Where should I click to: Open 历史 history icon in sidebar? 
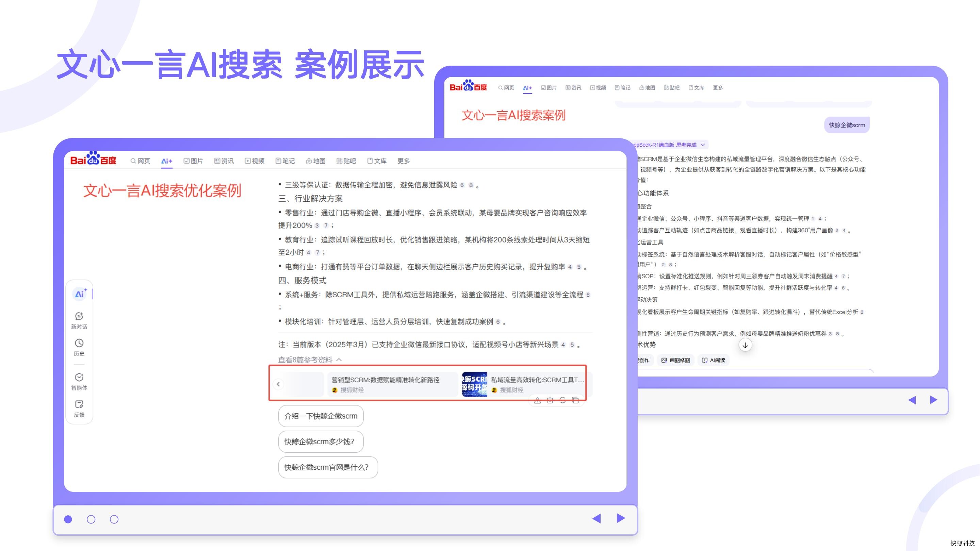[79, 348]
